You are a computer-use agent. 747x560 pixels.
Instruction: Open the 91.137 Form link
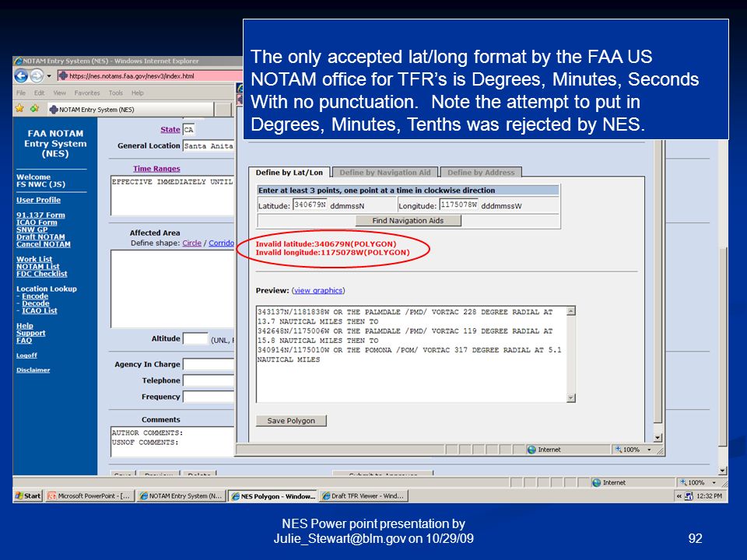(x=40, y=215)
